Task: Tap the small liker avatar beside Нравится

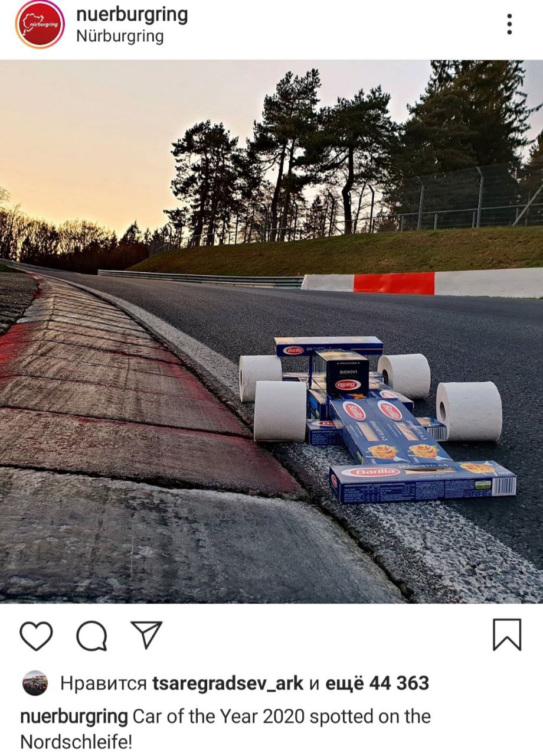Action: 35,683
